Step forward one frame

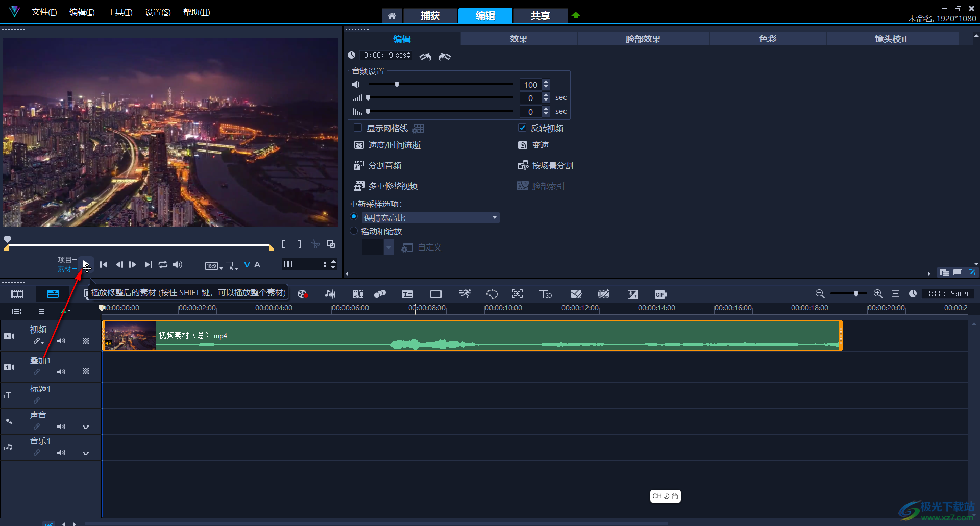click(x=133, y=264)
